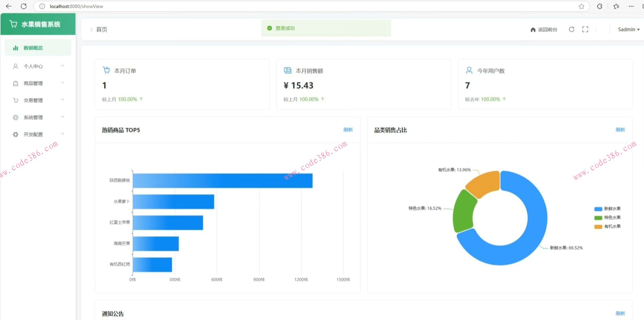
Task: Expand the 个人中心 submenu
Action: pos(38,66)
